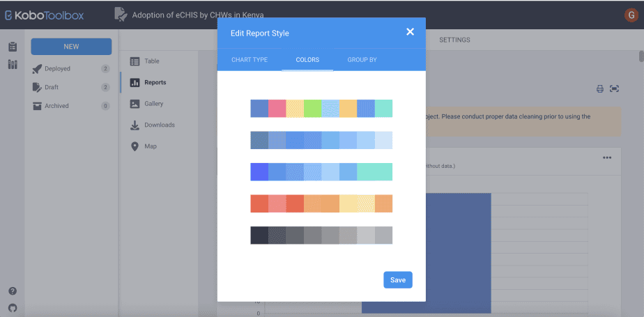Open the Help question mark icon

pos(13,291)
